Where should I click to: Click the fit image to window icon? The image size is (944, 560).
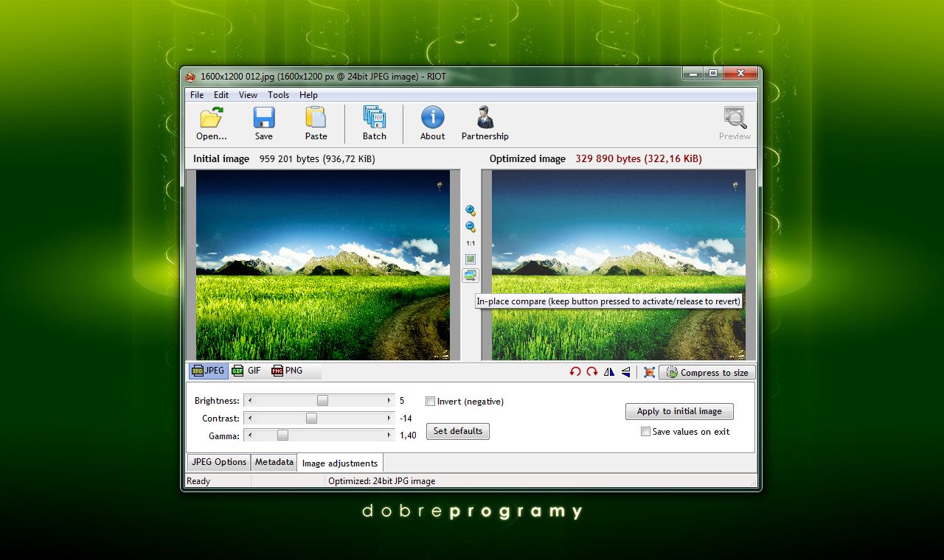[x=471, y=259]
